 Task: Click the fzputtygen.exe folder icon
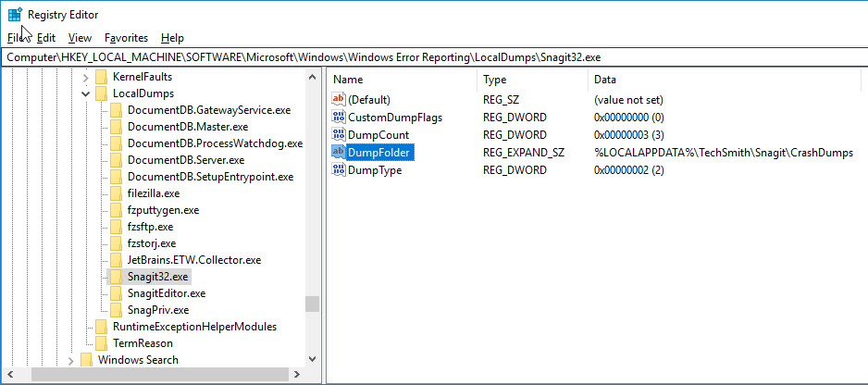pyautogui.click(x=116, y=210)
